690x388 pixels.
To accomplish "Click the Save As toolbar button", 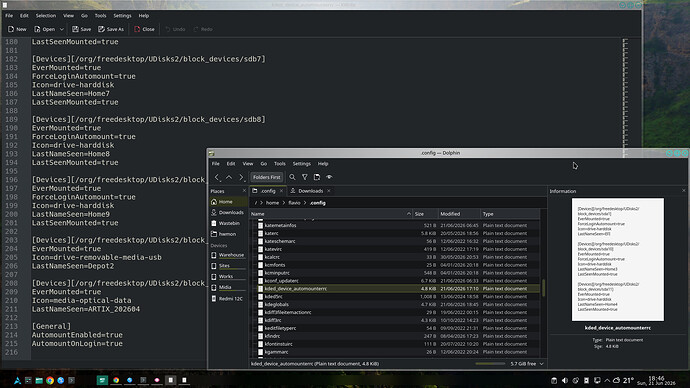I will (x=111, y=29).
